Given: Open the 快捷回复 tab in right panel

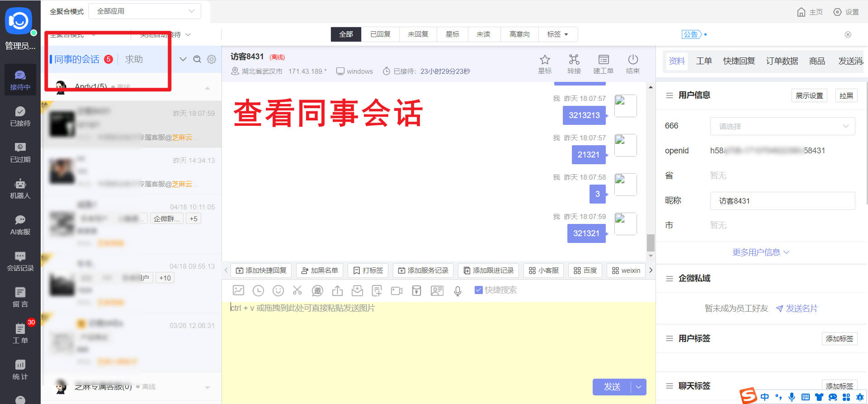Looking at the screenshot, I should (x=739, y=61).
